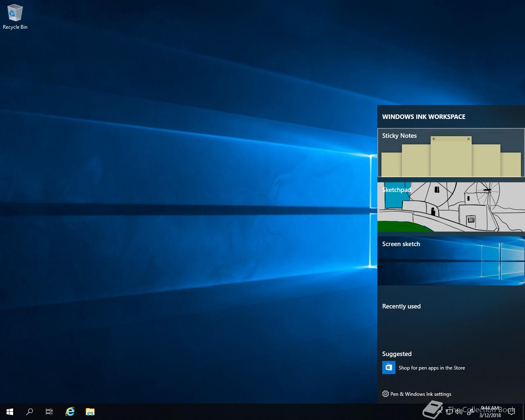Open File Explorer from the taskbar
The image size is (525, 420).
click(x=90, y=412)
